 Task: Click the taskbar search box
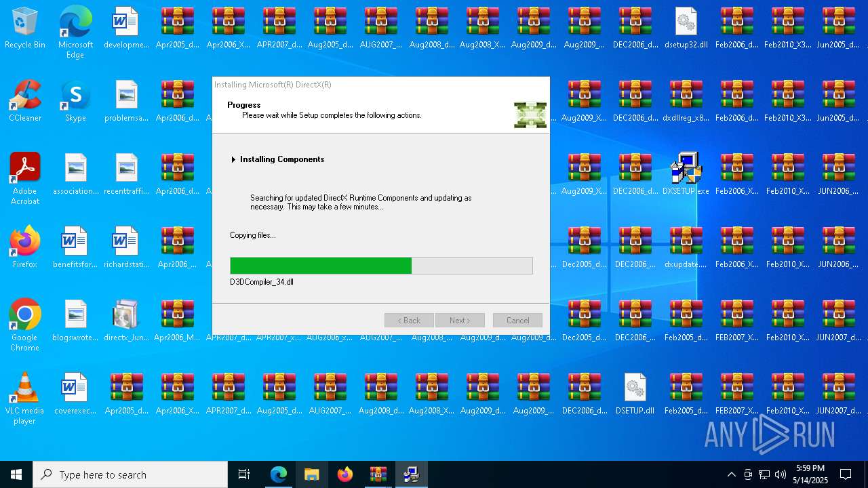(130, 474)
